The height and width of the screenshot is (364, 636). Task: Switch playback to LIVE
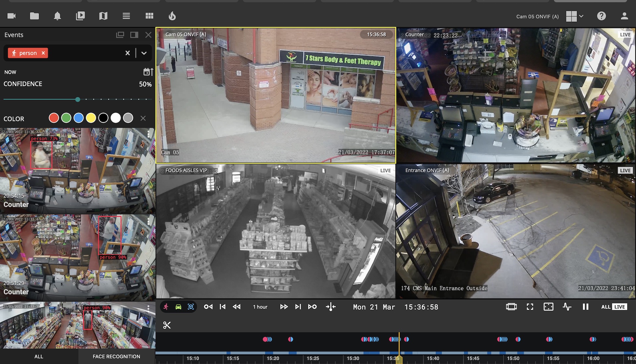click(x=619, y=307)
